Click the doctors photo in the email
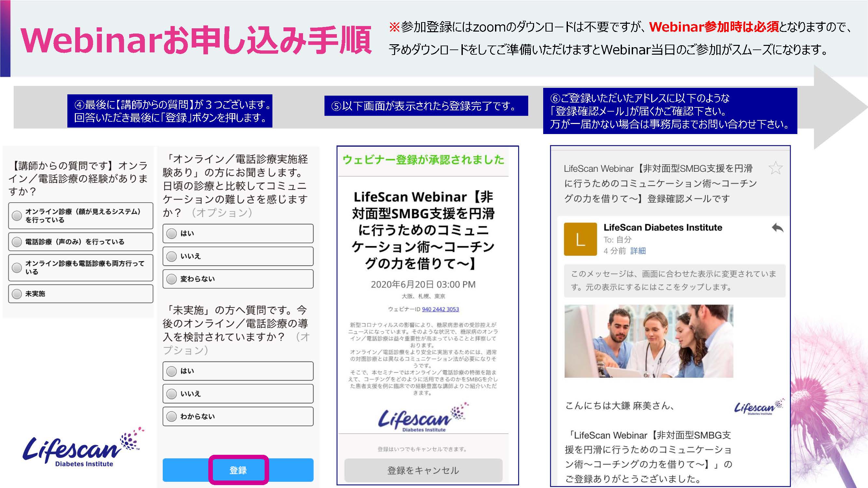 (649, 341)
